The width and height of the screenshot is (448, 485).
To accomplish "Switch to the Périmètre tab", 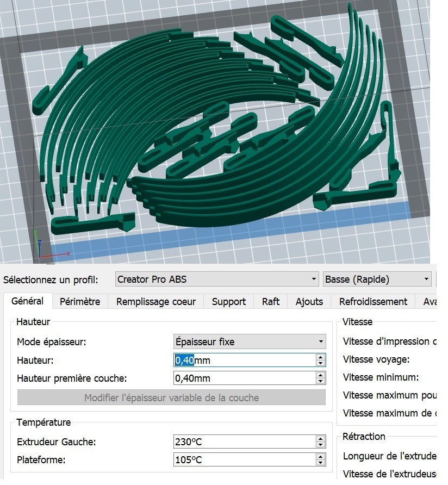I will (x=79, y=301).
